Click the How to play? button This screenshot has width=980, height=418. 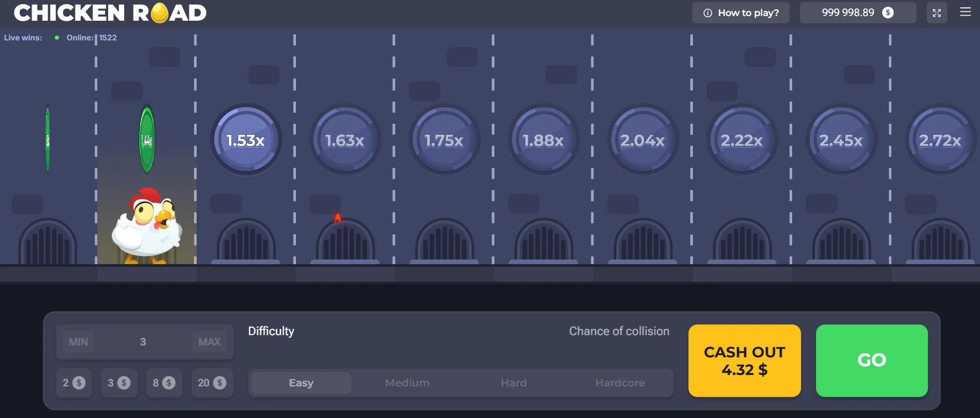(741, 13)
